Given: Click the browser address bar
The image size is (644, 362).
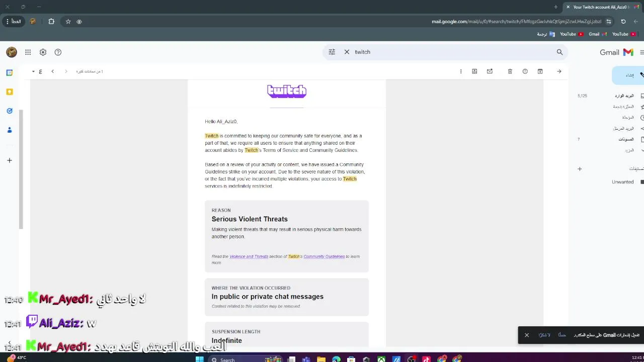Looking at the screenshot, I should pyautogui.click(x=516, y=22).
